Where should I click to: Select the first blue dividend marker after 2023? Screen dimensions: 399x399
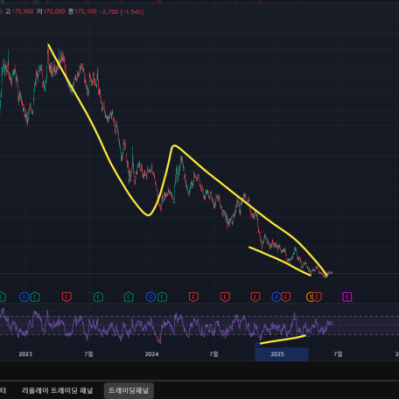[x=24, y=296]
